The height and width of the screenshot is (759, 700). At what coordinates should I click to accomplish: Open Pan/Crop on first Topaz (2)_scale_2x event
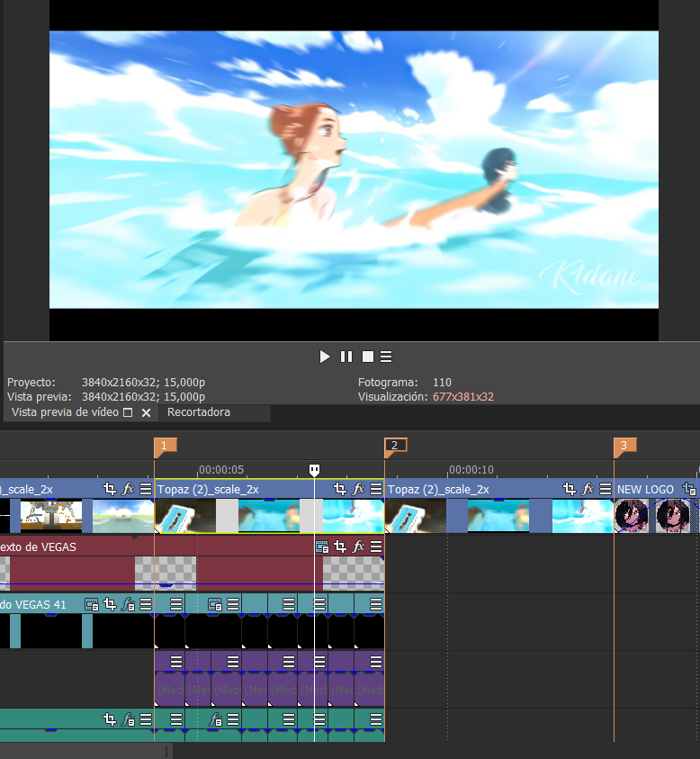coord(340,489)
